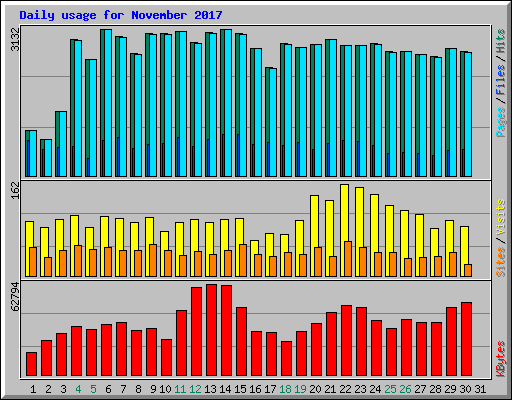Click day 25 on the x-axis
This screenshot has height=400, width=512.
click(x=390, y=389)
